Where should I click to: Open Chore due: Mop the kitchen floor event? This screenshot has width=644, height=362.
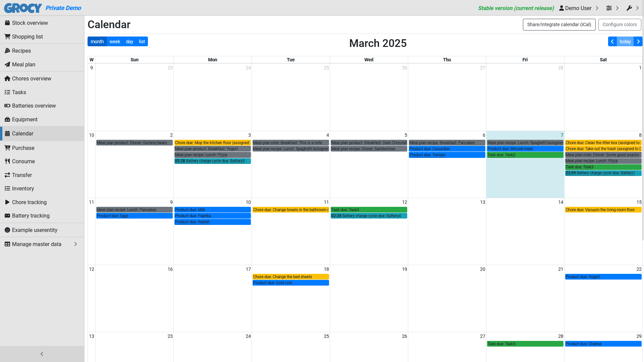(x=213, y=143)
